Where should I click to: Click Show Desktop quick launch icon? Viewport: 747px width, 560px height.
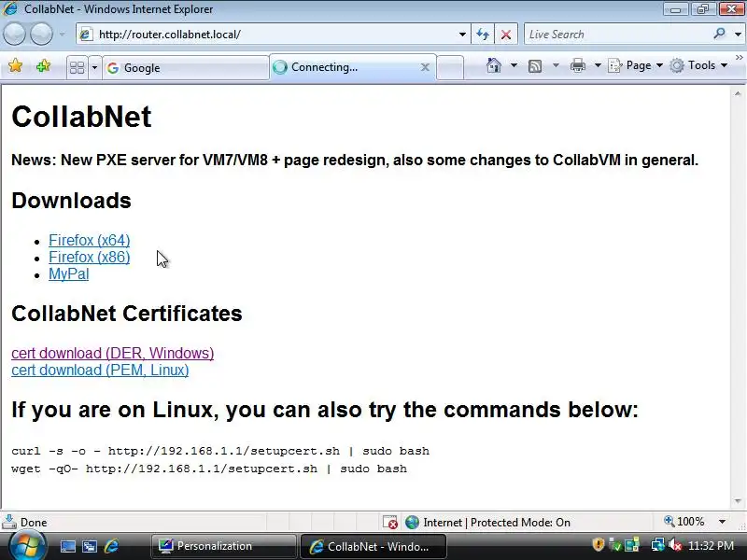[67, 546]
